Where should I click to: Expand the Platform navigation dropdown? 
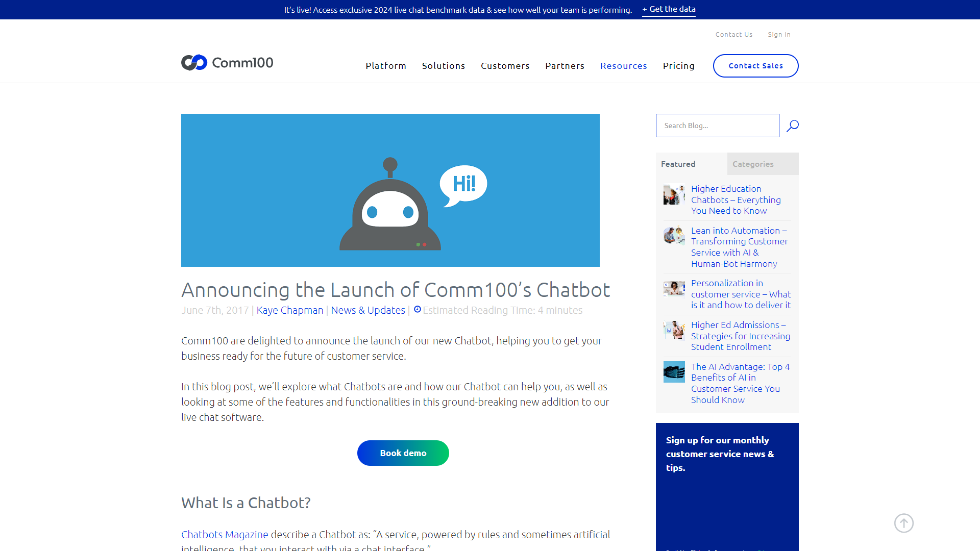[x=386, y=65]
